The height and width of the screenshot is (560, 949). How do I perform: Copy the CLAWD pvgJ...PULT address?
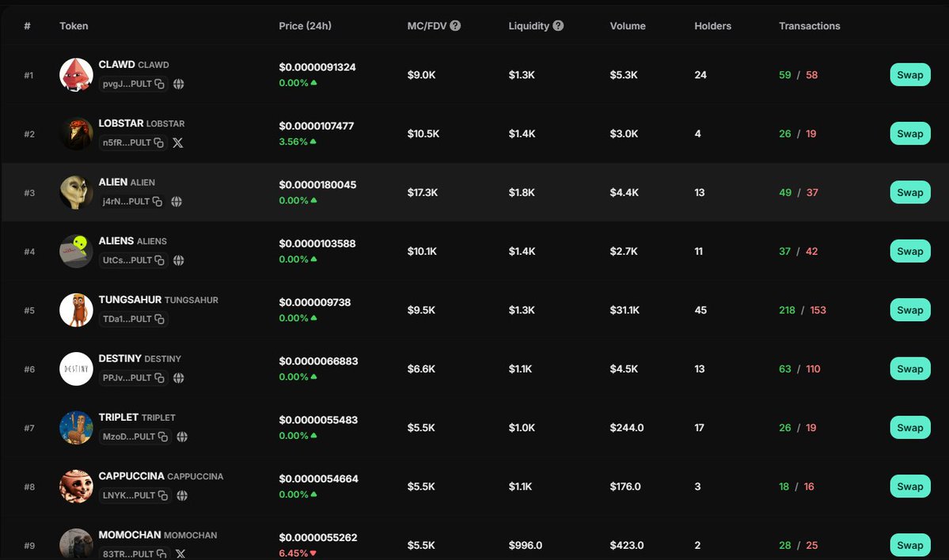(159, 84)
